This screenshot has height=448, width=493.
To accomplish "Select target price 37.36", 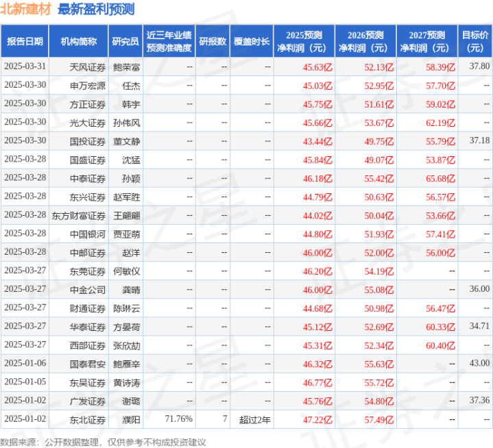I will coord(479,400).
